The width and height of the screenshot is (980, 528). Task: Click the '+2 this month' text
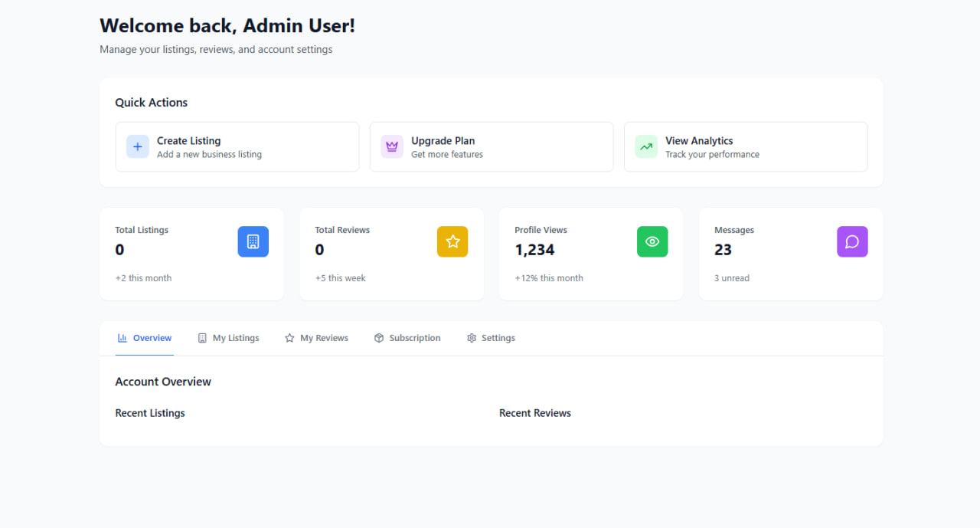[143, 278]
